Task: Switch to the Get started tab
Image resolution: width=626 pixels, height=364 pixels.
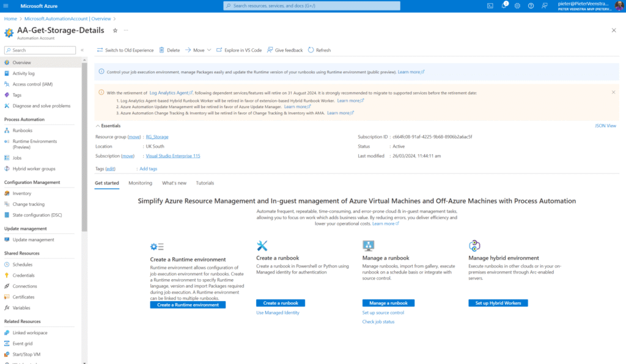Action: [x=106, y=183]
